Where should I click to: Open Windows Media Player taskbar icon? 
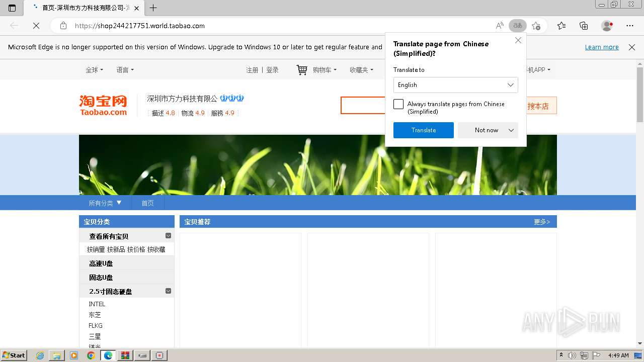[x=74, y=355]
